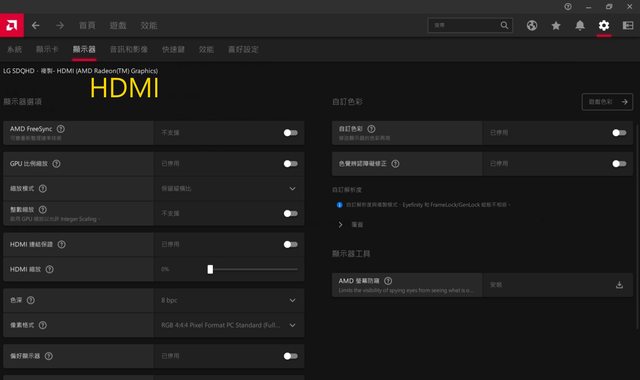Go back with the left arrow
The height and width of the screenshot is (380, 640).
coord(36,25)
